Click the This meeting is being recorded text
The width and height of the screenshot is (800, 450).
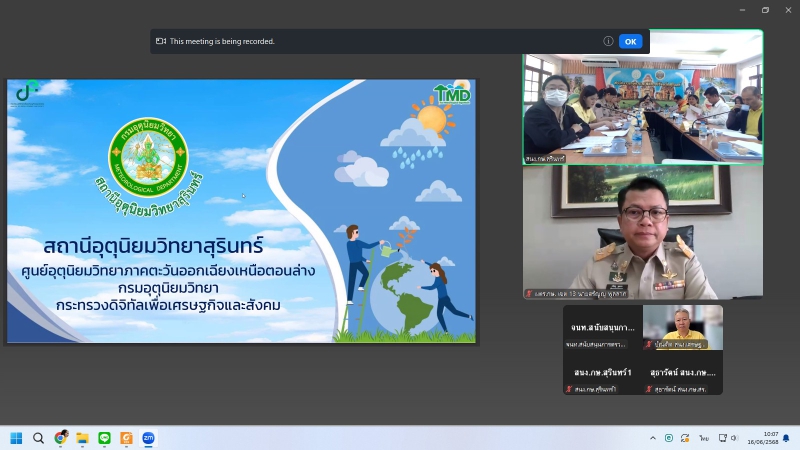(x=222, y=41)
